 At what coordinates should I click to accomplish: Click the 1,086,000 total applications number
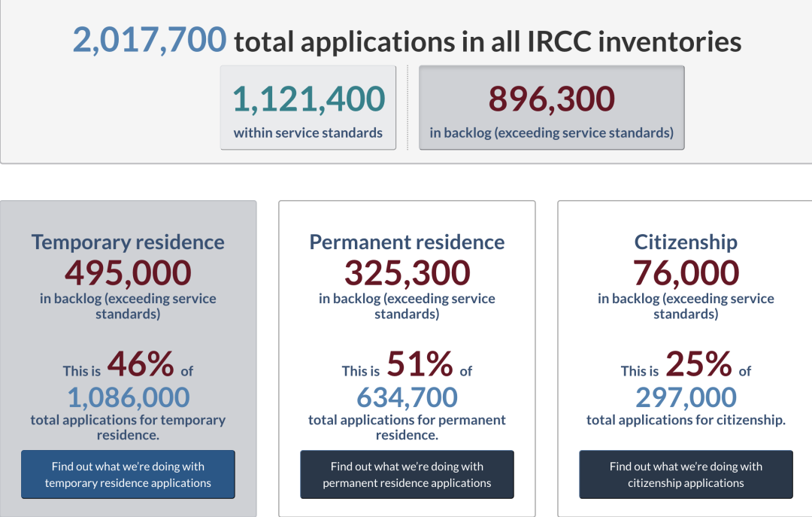tap(129, 398)
